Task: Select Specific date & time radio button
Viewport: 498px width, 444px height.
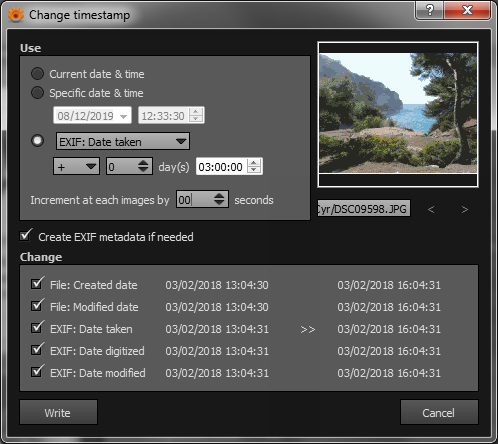Action: click(x=37, y=93)
